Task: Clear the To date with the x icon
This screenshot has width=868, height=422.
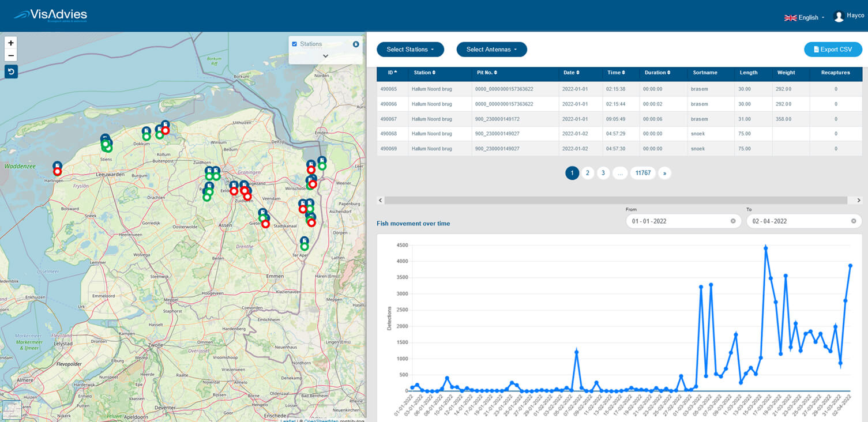Action: [x=854, y=221]
